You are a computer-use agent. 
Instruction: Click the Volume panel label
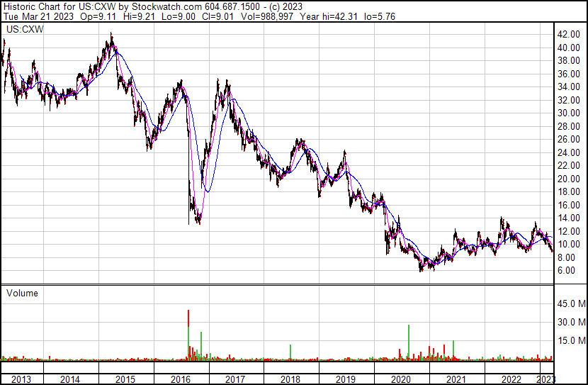click(22, 293)
